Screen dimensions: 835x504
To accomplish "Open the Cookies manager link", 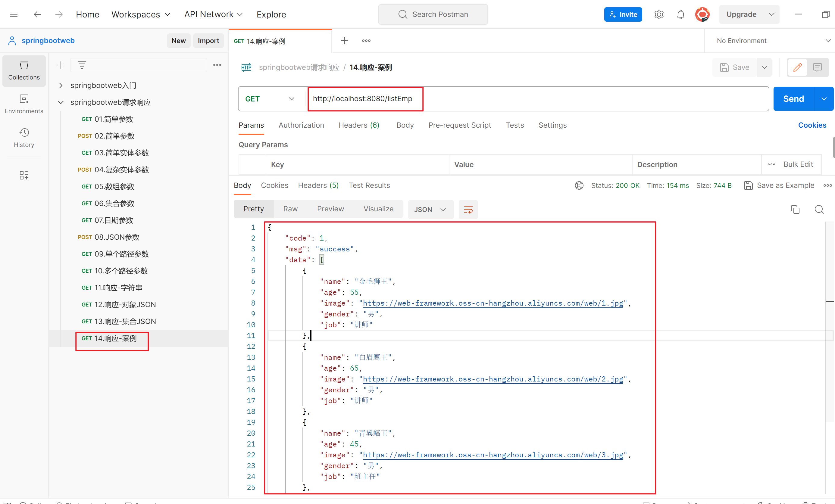I will click(x=812, y=125).
